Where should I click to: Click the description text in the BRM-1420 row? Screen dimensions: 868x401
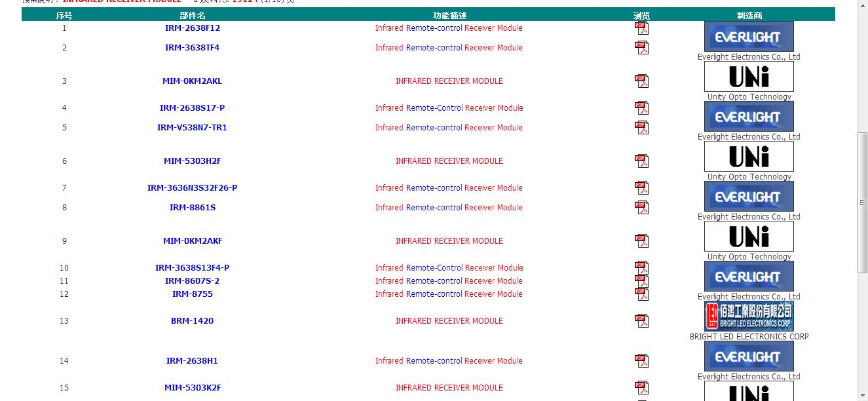click(449, 321)
